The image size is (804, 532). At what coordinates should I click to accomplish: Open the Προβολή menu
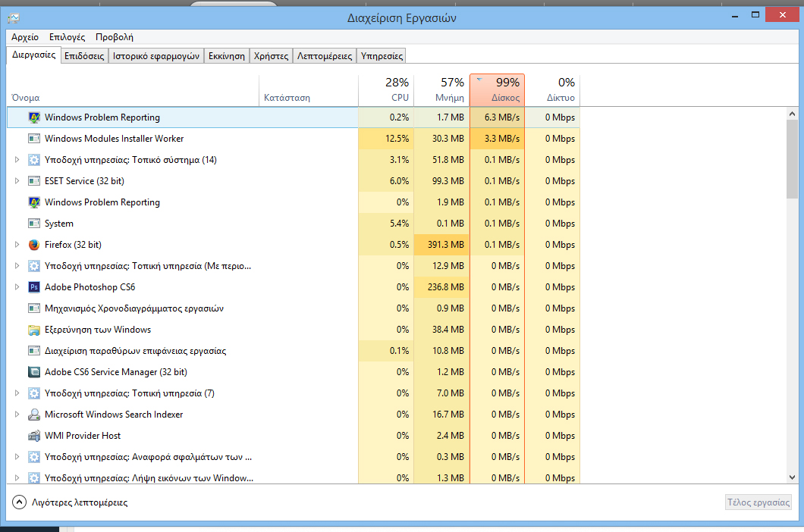(x=115, y=37)
